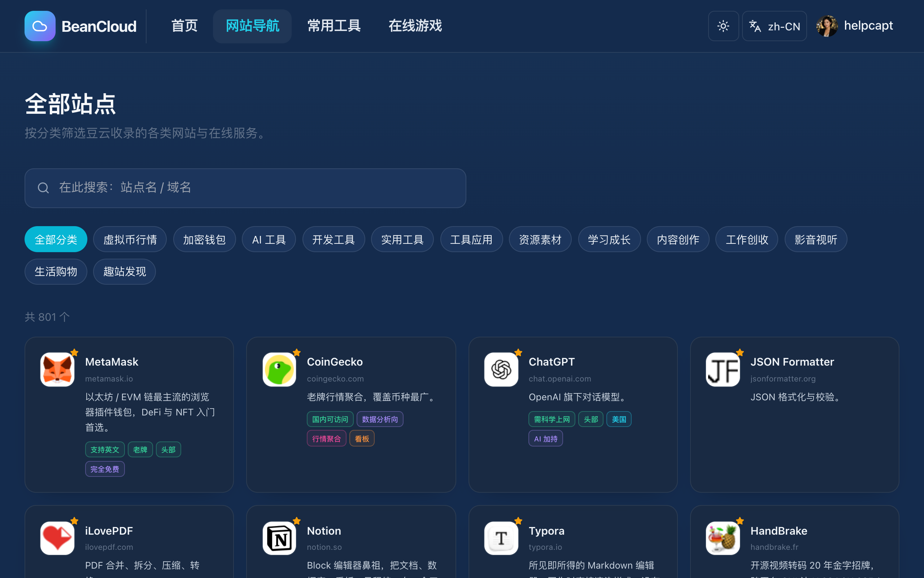Viewport: 924px width, 578px height.
Task: Open the Typora T icon
Action: 501,538
